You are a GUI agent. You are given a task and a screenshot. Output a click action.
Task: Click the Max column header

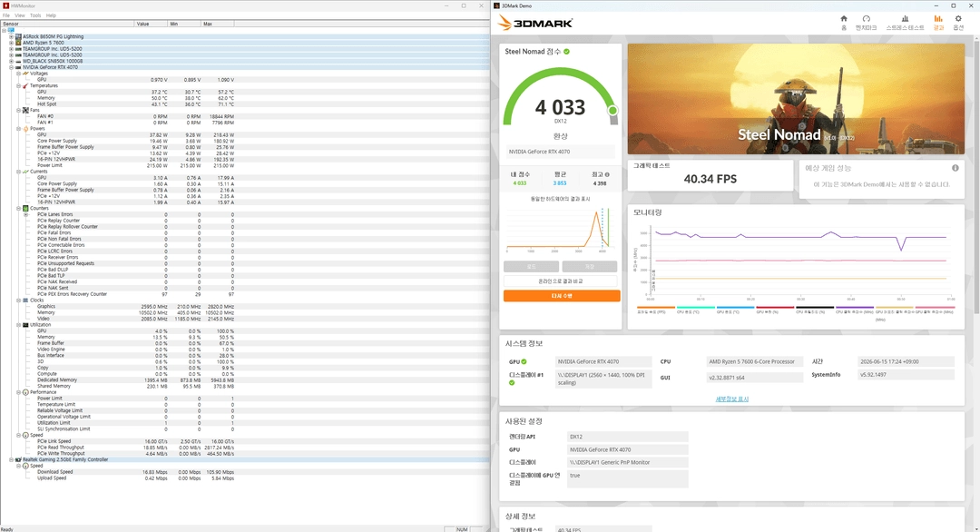pos(218,24)
